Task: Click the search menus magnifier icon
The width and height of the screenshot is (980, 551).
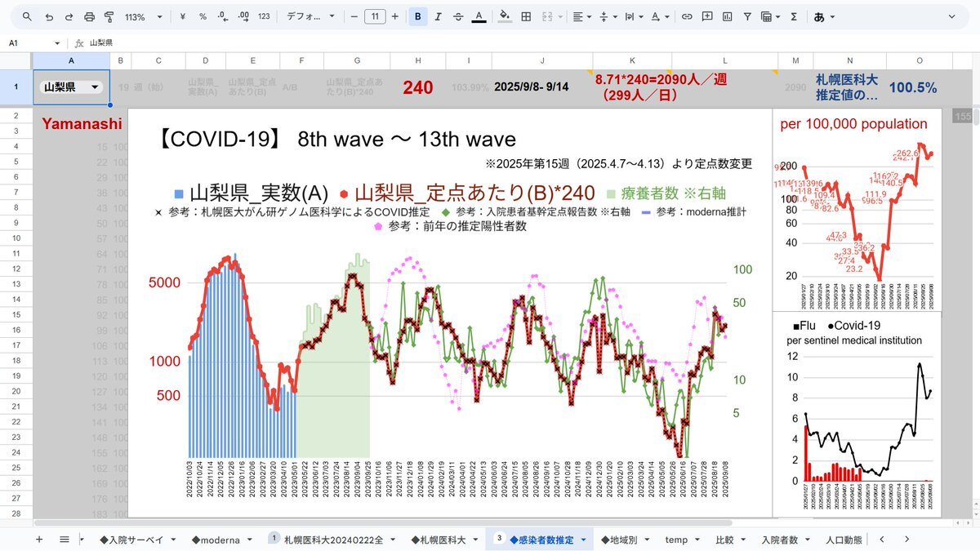Action: point(28,16)
